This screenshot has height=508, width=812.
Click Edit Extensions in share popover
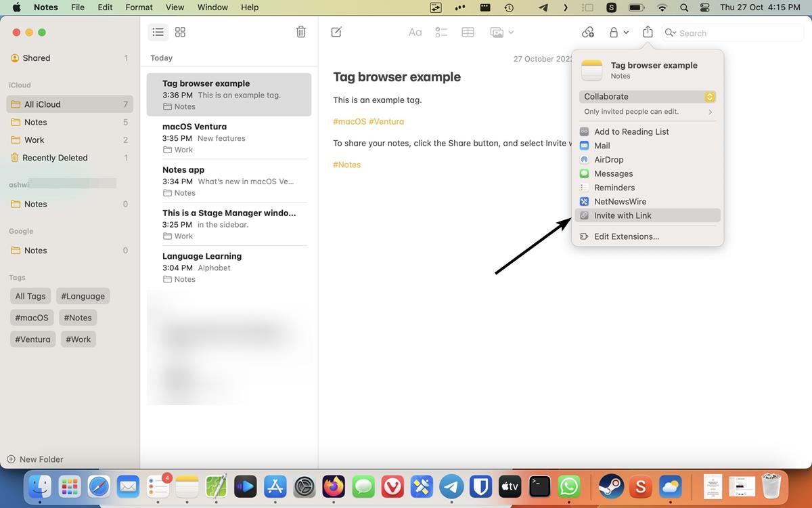point(627,236)
